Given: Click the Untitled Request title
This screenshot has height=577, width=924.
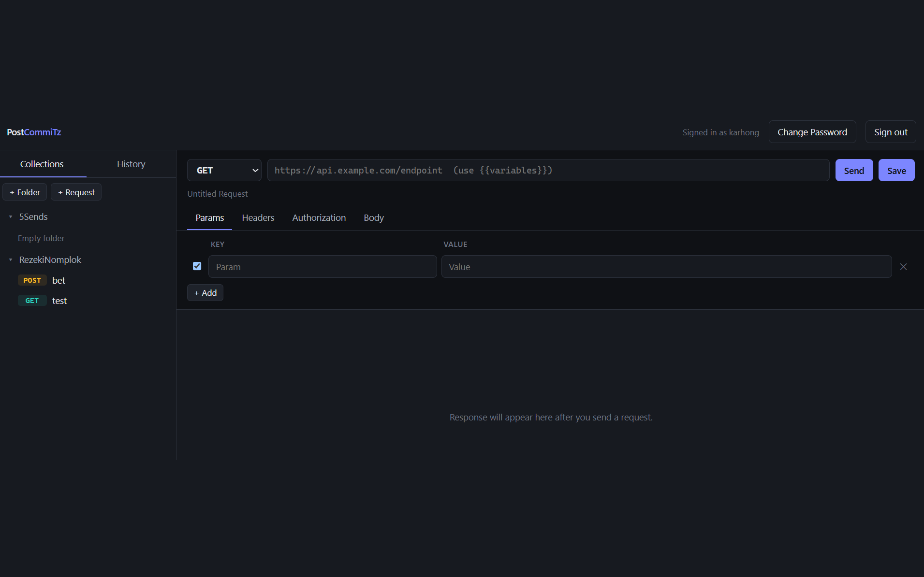Looking at the screenshot, I should tap(218, 194).
